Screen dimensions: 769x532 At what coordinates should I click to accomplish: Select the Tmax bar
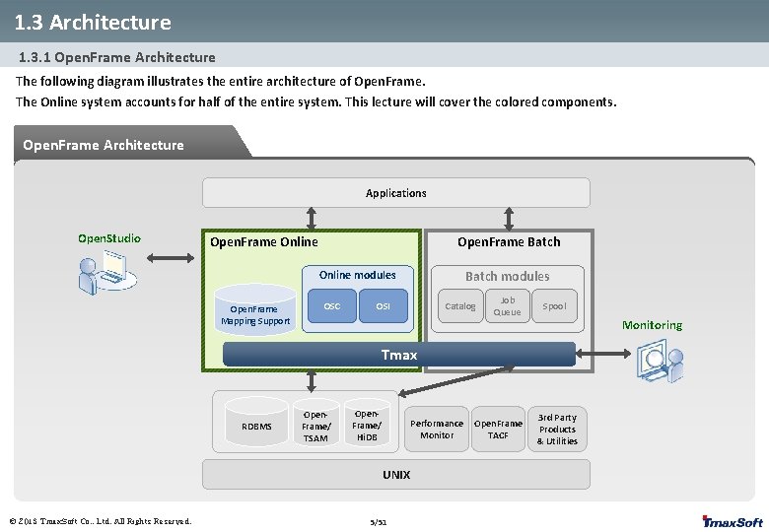(398, 355)
